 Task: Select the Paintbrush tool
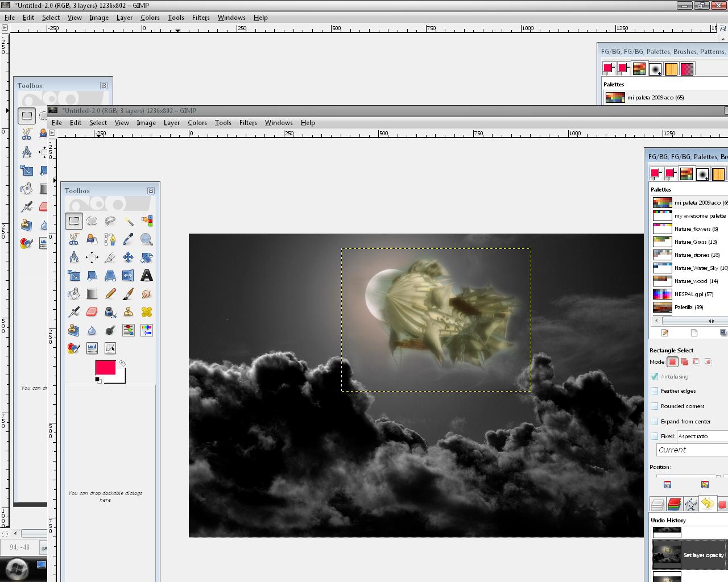tap(129, 294)
